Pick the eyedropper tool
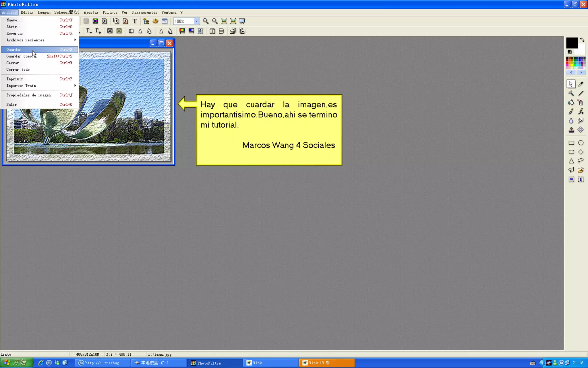Viewport: 588px width, 368px height. coord(581,84)
